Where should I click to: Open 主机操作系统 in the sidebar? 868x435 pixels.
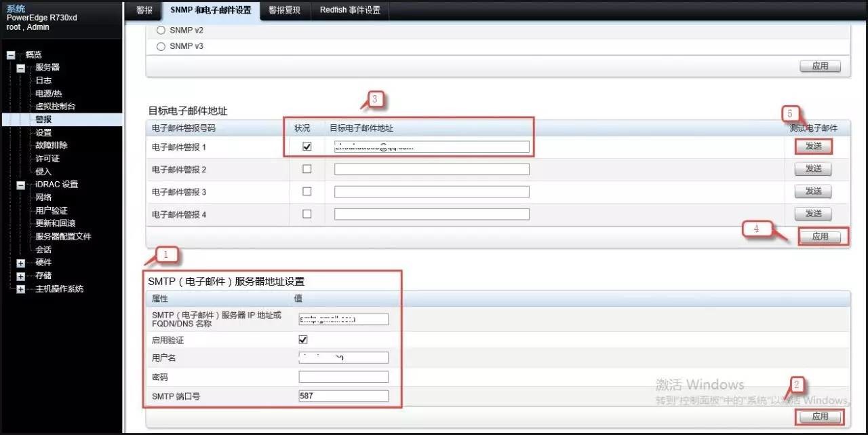[x=60, y=289]
